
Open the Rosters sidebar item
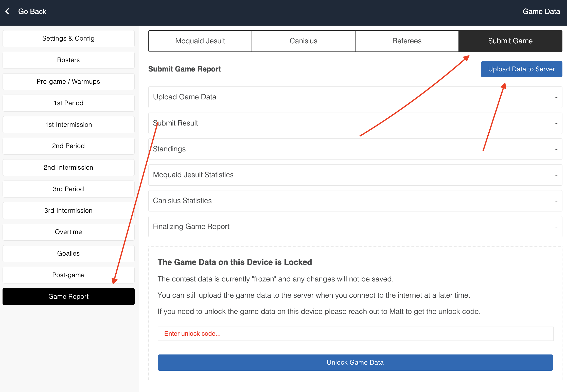pyautogui.click(x=68, y=60)
